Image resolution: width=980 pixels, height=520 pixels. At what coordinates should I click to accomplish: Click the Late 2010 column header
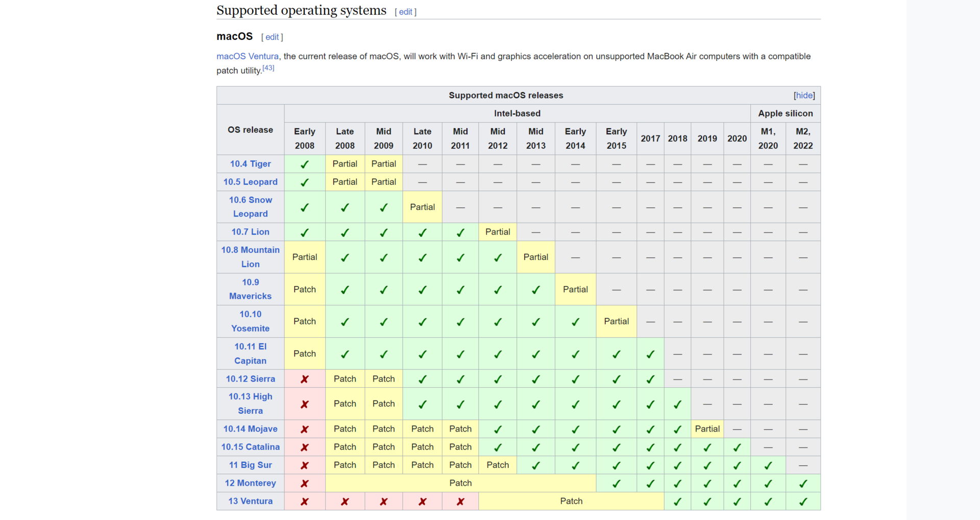(423, 138)
